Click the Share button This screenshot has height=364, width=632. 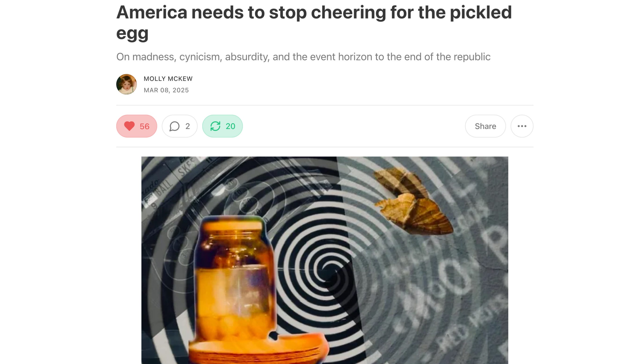tap(485, 126)
